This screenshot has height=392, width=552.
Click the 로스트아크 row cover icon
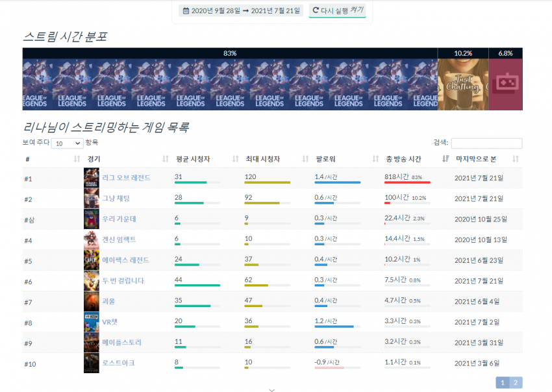(x=92, y=363)
